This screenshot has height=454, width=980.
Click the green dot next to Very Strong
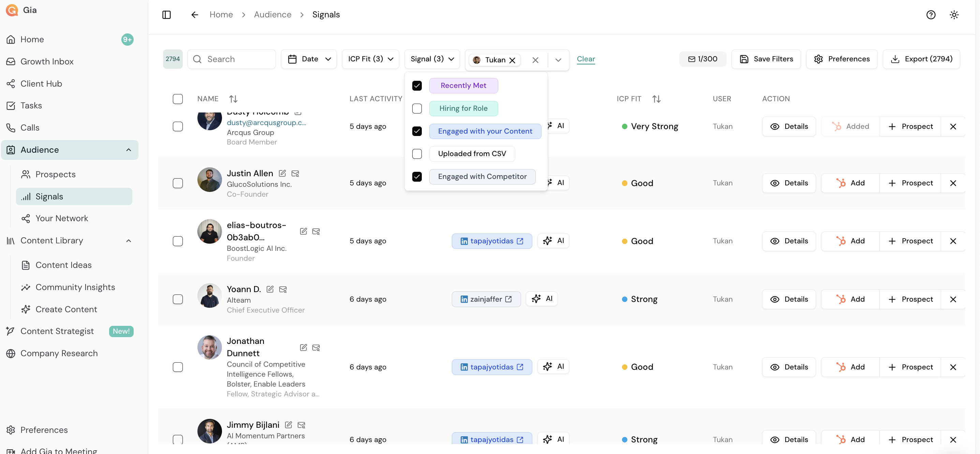point(624,126)
